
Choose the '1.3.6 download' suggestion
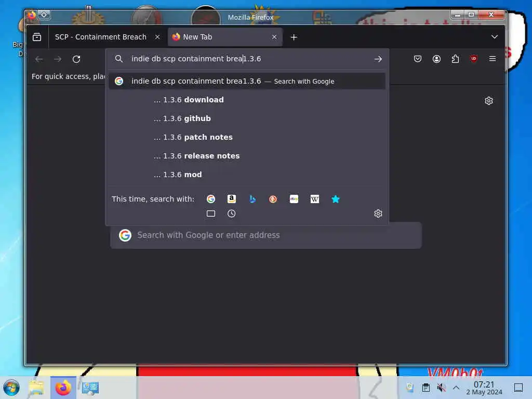click(247, 100)
